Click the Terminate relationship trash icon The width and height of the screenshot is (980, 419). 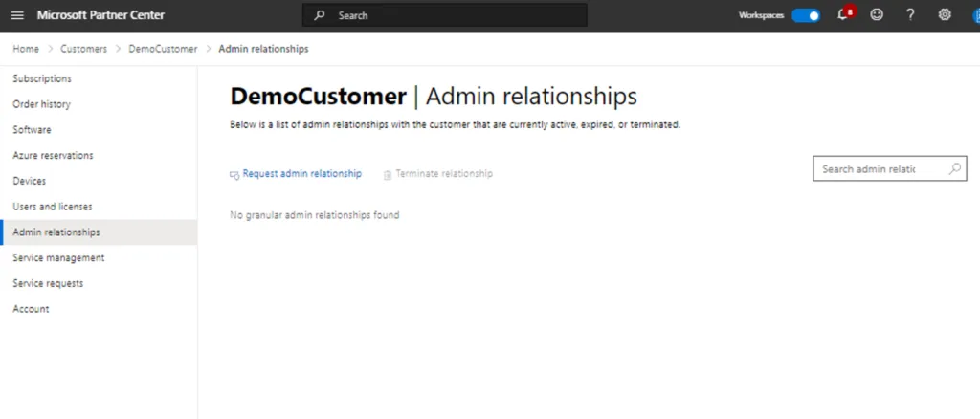tap(388, 175)
